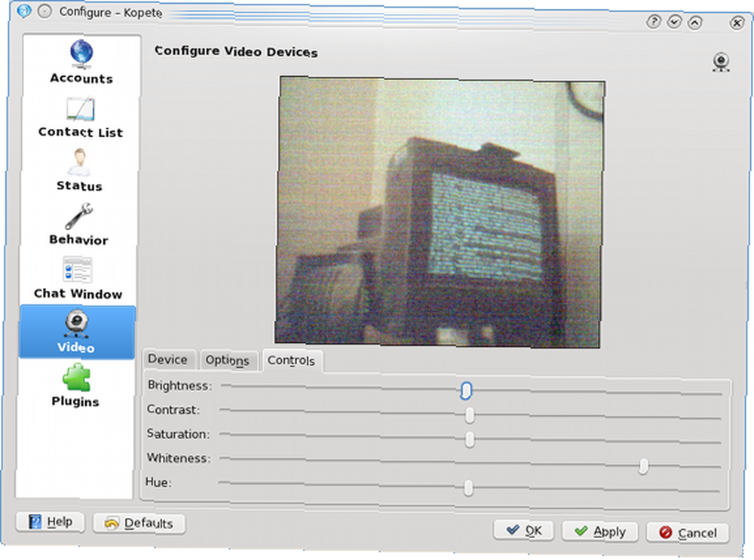Maximize the Kopete configure window
754x560 pixels.
pos(695,22)
